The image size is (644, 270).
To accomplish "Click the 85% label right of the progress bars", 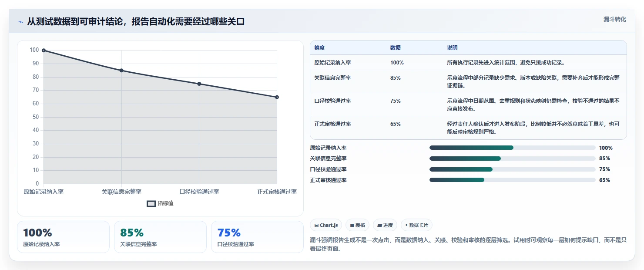I will [x=604, y=159].
